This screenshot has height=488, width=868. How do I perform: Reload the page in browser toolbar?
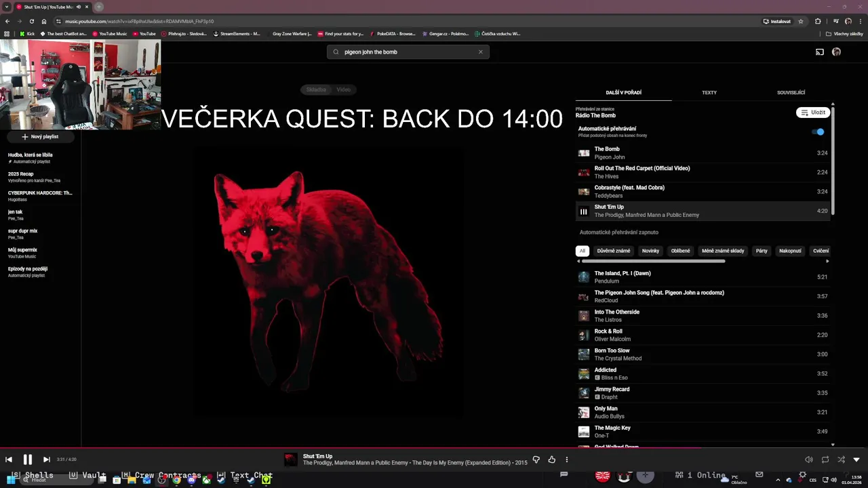click(x=31, y=21)
